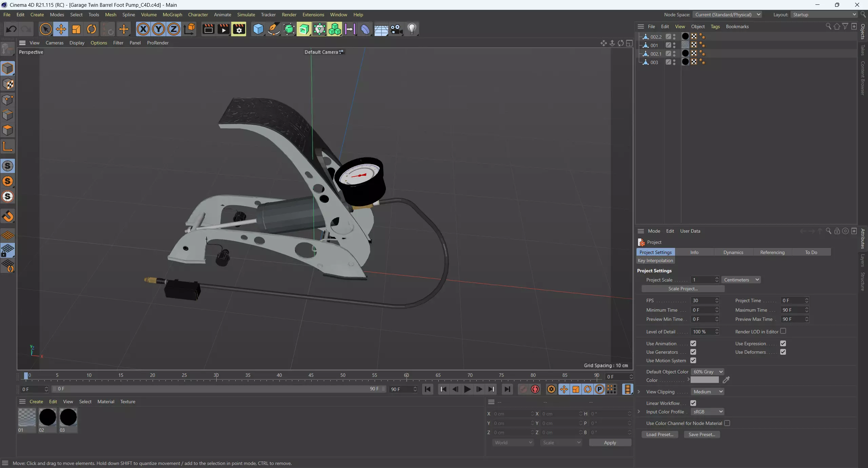Open the Spline Pen tool
Image resolution: width=868 pixels, height=468 pixels.
[x=274, y=29]
